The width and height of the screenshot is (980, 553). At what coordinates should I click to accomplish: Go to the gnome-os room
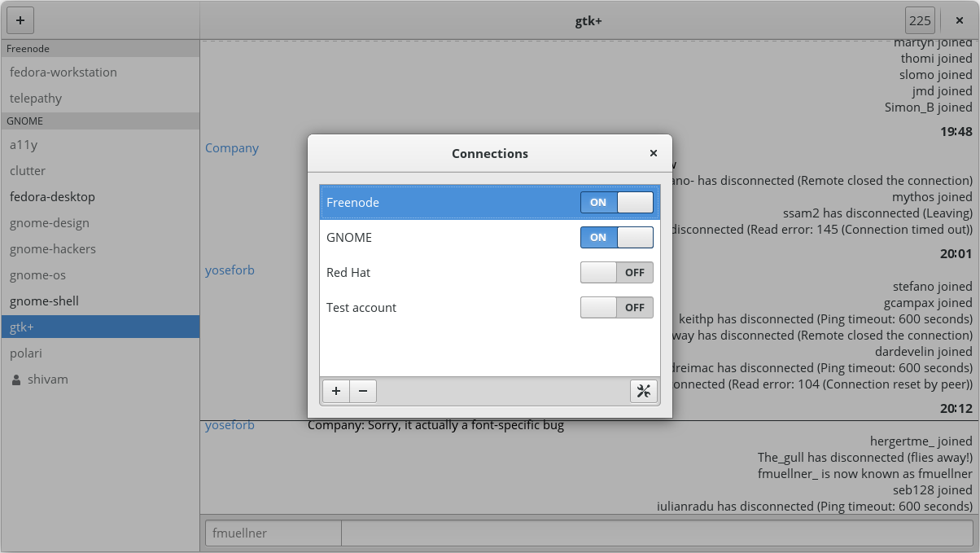(99, 274)
